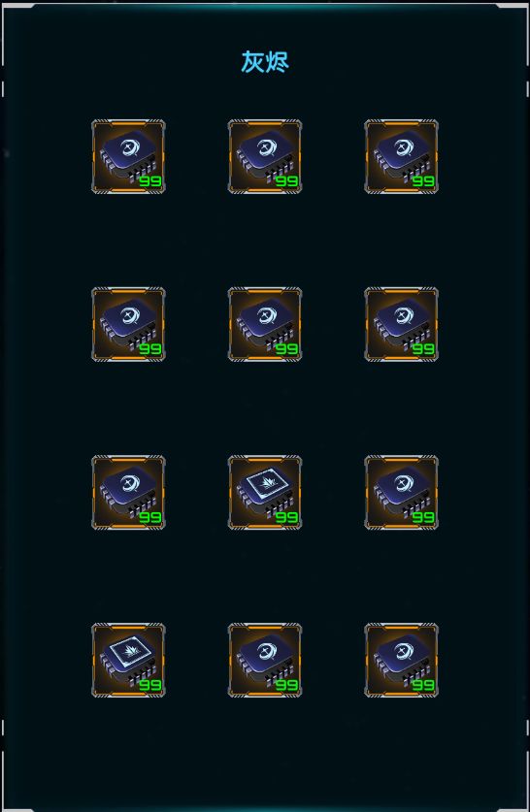Click 99 badge on third row left chip

pyautogui.click(x=150, y=517)
